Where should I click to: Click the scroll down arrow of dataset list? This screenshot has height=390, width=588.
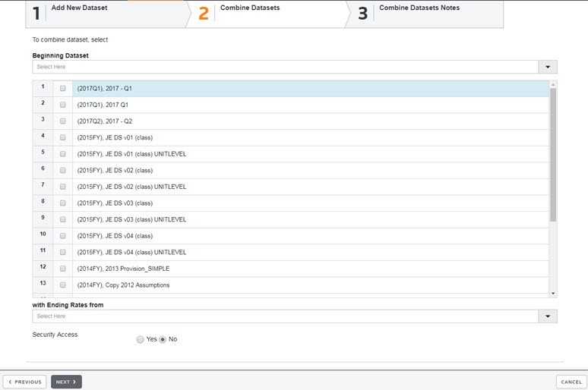tap(553, 293)
